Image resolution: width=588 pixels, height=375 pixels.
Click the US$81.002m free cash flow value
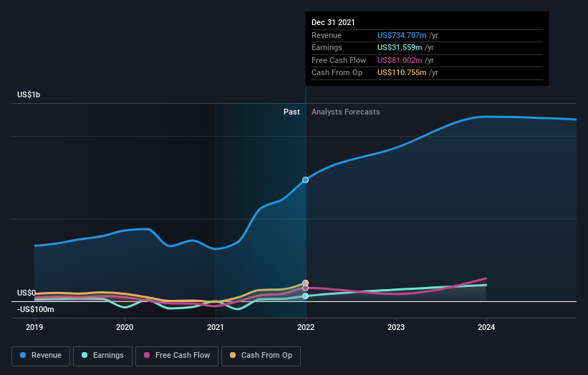point(400,60)
